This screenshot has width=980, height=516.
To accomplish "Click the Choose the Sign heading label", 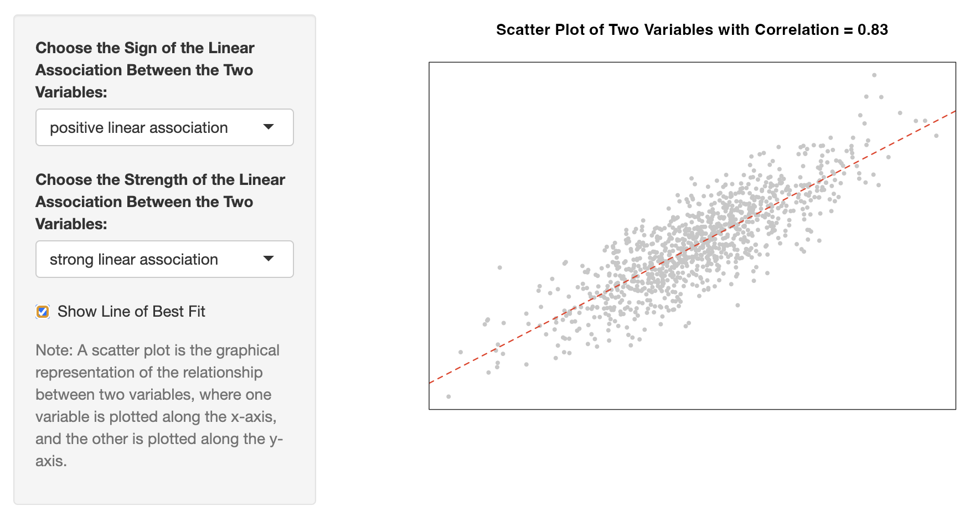I will [x=145, y=48].
